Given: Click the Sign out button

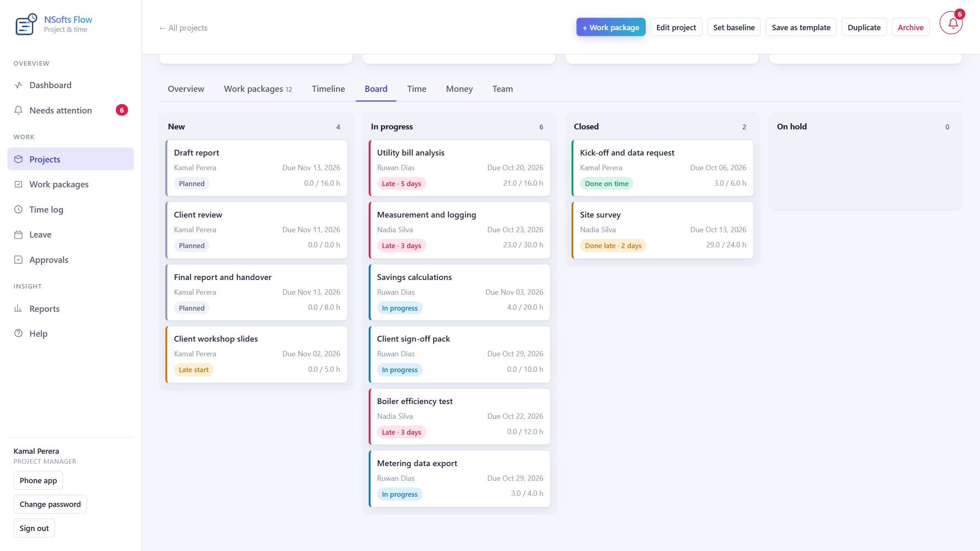Looking at the screenshot, I should click(34, 528).
